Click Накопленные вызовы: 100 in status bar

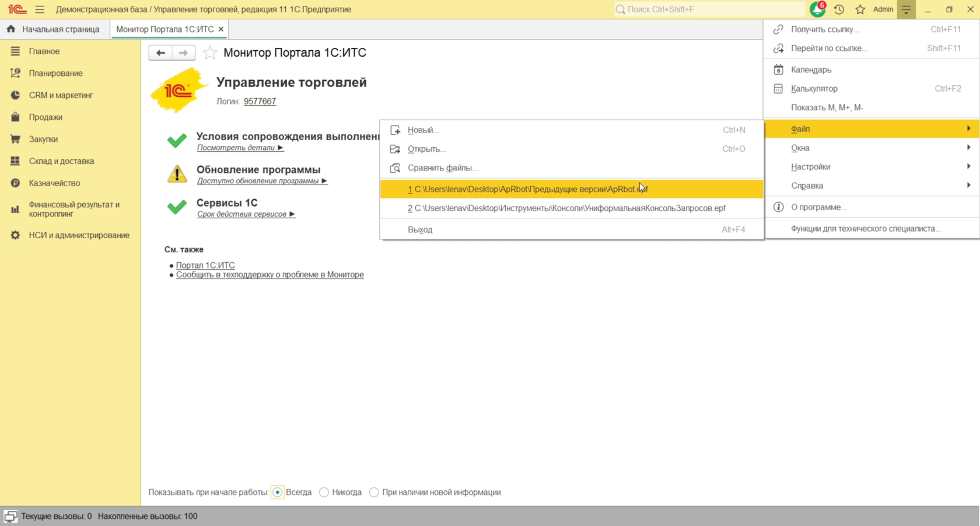point(148,517)
